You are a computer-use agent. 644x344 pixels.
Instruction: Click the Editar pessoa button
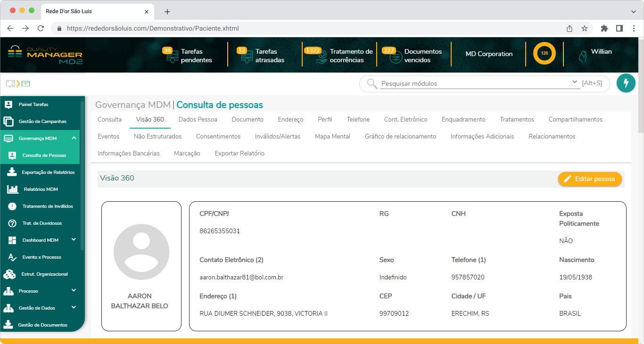pyautogui.click(x=590, y=179)
